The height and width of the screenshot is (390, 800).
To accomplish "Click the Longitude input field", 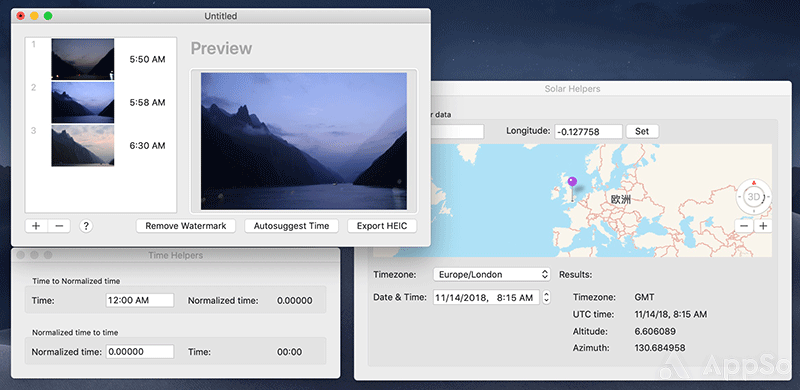I will (x=589, y=132).
